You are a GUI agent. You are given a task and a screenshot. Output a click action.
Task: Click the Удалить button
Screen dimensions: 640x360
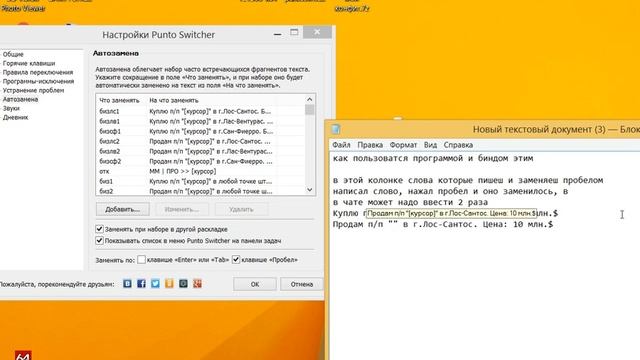tap(241, 209)
